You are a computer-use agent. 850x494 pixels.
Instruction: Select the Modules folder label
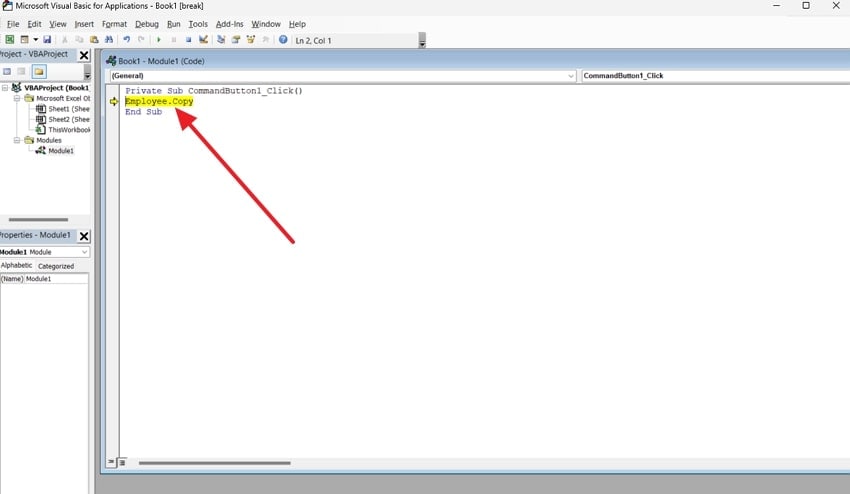point(49,140)
